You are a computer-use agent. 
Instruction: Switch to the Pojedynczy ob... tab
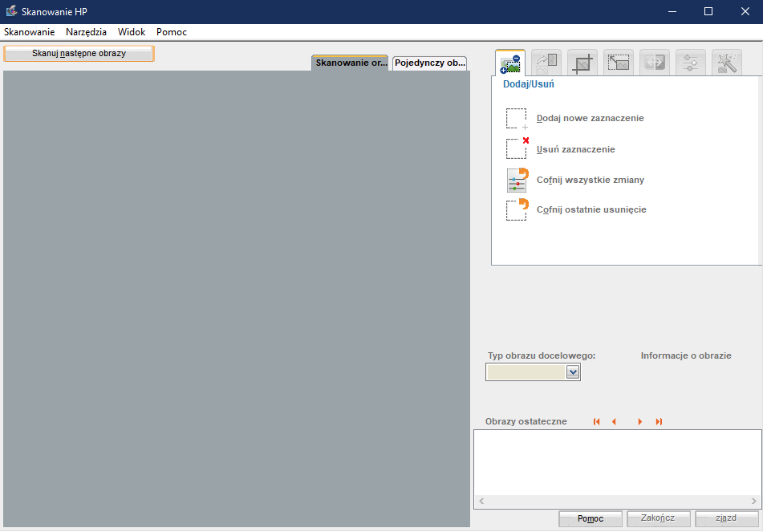429,61
